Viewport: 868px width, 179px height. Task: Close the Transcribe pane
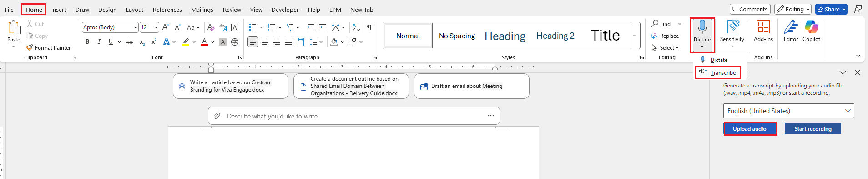pos(858,72)
